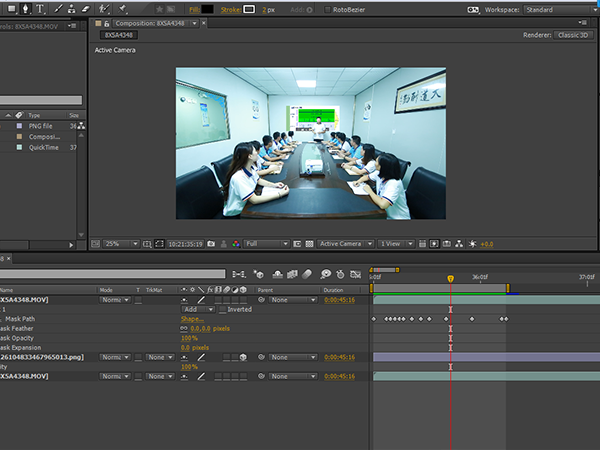
Task: Click the Show Channel color icon
Action: point(234,243)
